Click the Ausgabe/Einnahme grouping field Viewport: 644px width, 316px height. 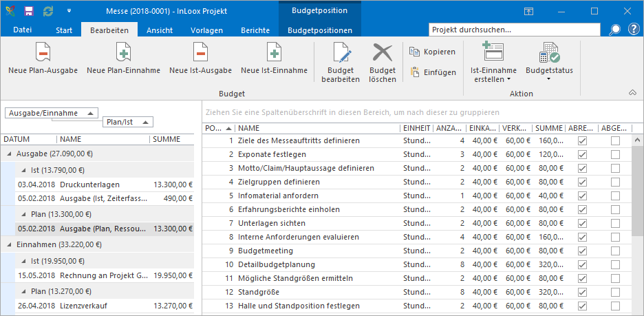pos(52,113)
